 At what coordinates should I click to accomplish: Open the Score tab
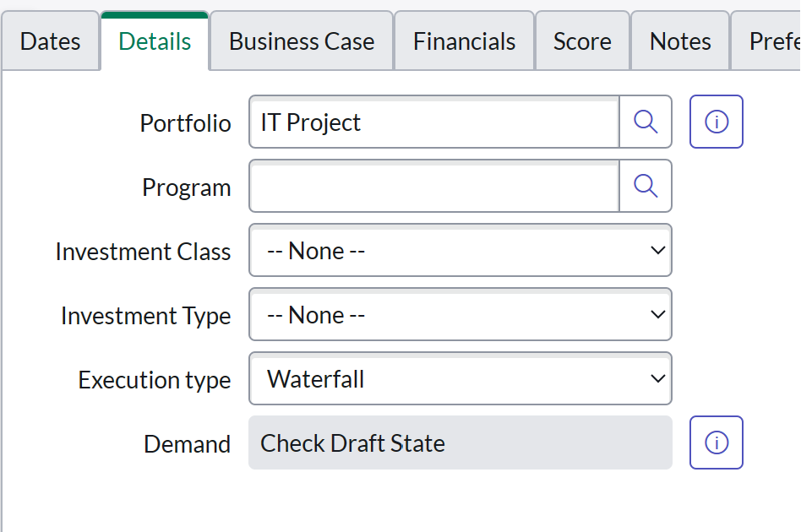click(x=582, y=40)
